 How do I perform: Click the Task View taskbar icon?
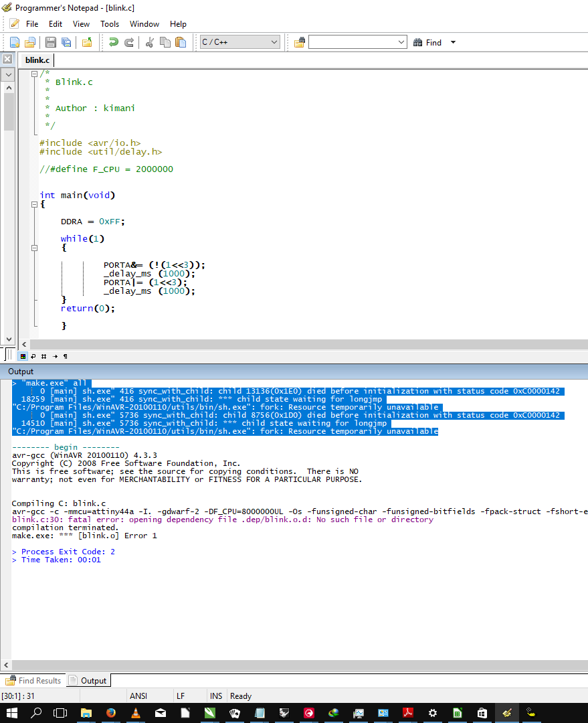60,713
